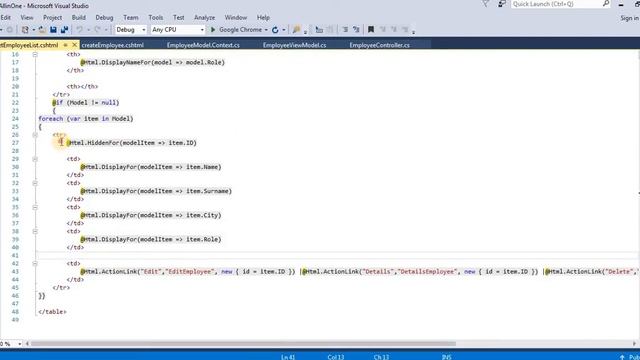This screenshot has width=640, height=360.
Task: Open the Test menu
Action: click(179, 18)
